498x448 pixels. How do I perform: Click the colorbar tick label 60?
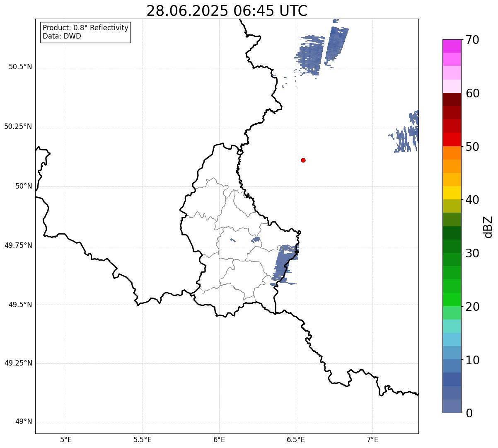coord(472,93)
